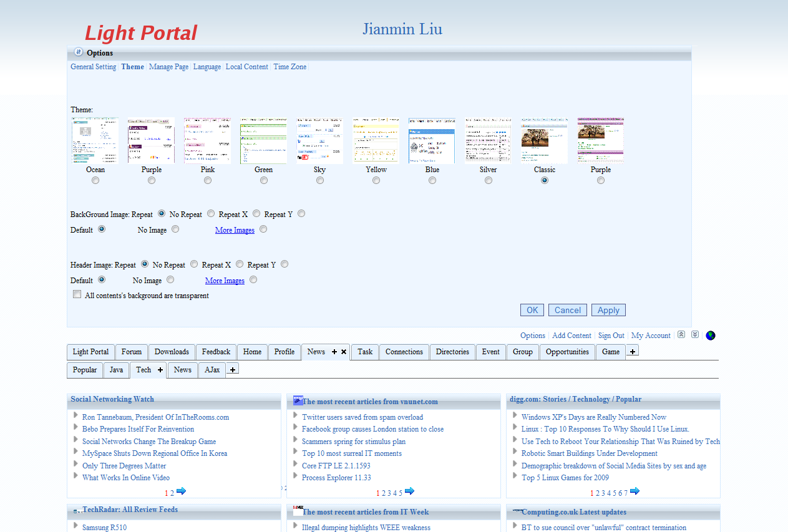Go to page 7 in digg.com portlet
788x532 pixels.
coord(626,493)
